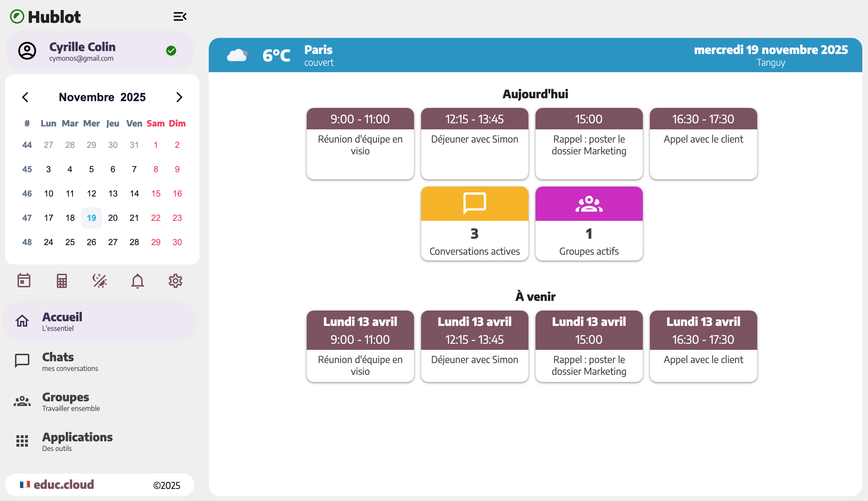Toggle the dark/light theme icon
This screenshot has width=868, height=501.
point(100,281)
